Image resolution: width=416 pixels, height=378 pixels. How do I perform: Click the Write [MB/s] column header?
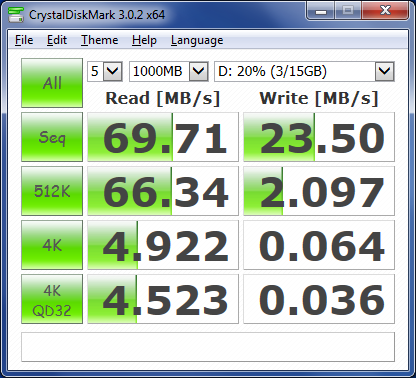point(319,98)
